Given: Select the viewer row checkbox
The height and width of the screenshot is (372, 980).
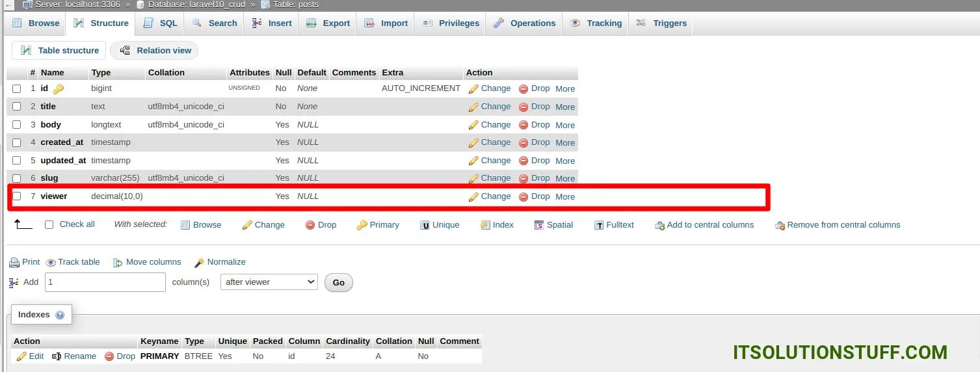Looking at the screenshot, I should click(x=17, y=196).
